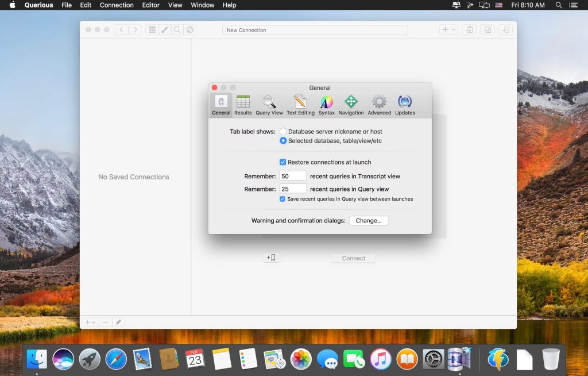Click the Transcript view recent queries field
The image size is (588, 376).
[293, 177]
